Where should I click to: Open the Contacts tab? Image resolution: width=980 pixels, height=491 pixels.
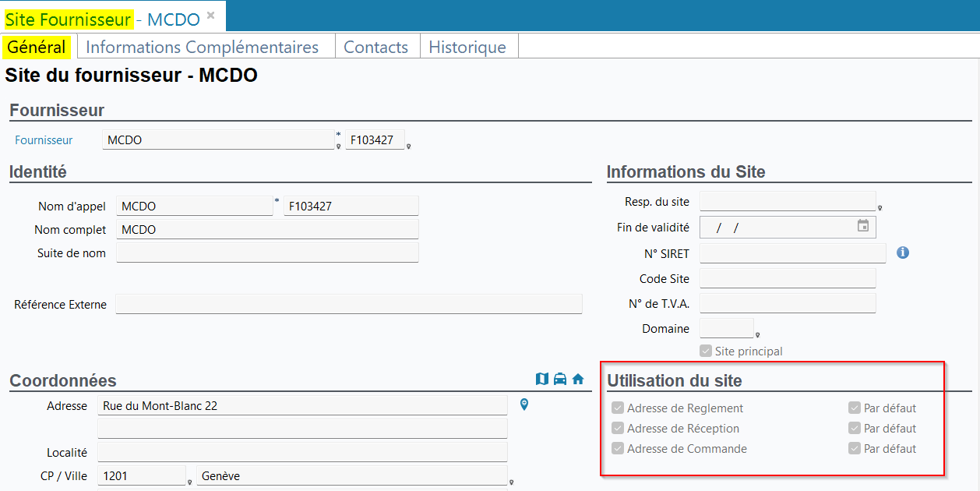376,47
